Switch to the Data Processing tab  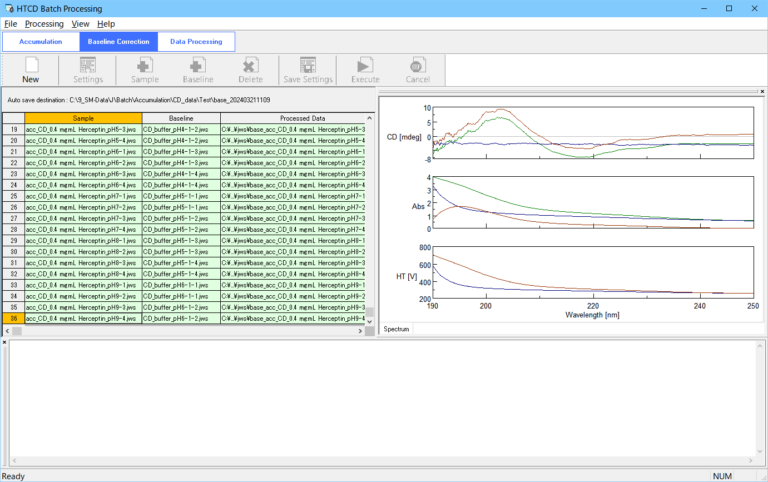click(196, 42)
